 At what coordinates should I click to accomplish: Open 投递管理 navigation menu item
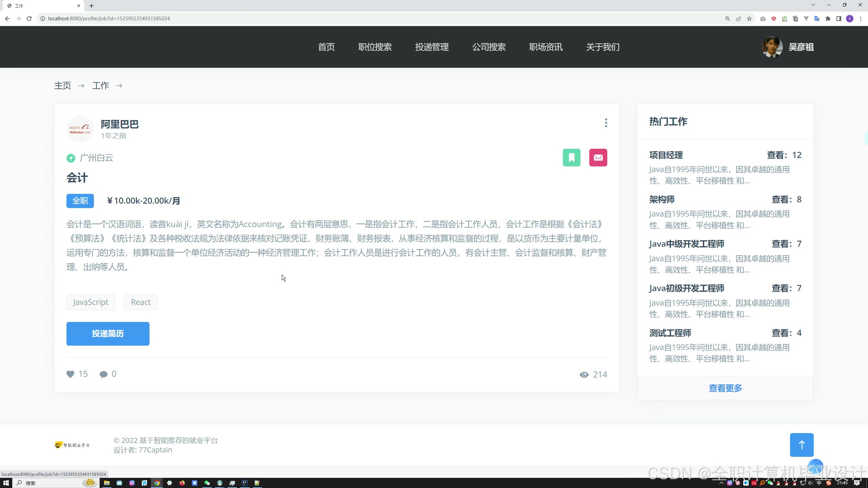[432, 47]
